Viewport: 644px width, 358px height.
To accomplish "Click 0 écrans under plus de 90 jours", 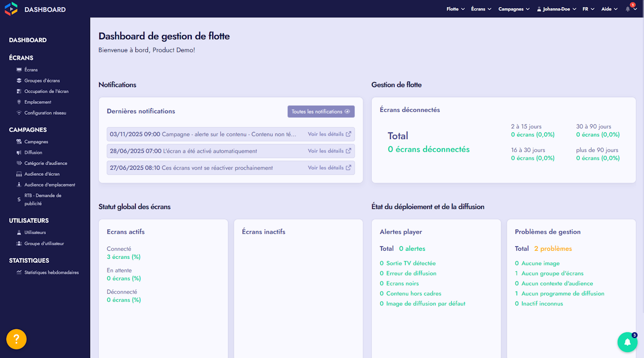I will tap(598, 158).
